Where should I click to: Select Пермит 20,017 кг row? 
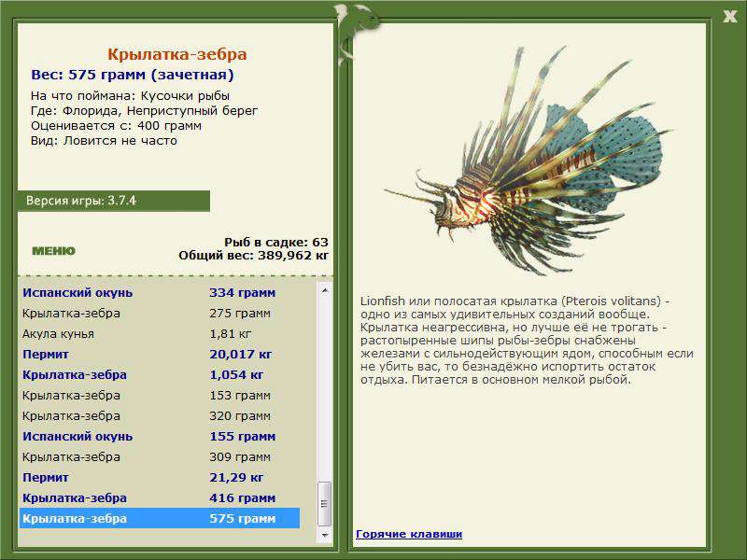pyautogui.click(x=160, y=354)
